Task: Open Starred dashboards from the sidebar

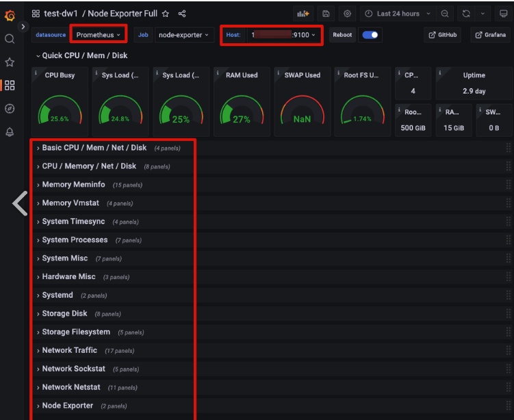Action: point(10,62)
